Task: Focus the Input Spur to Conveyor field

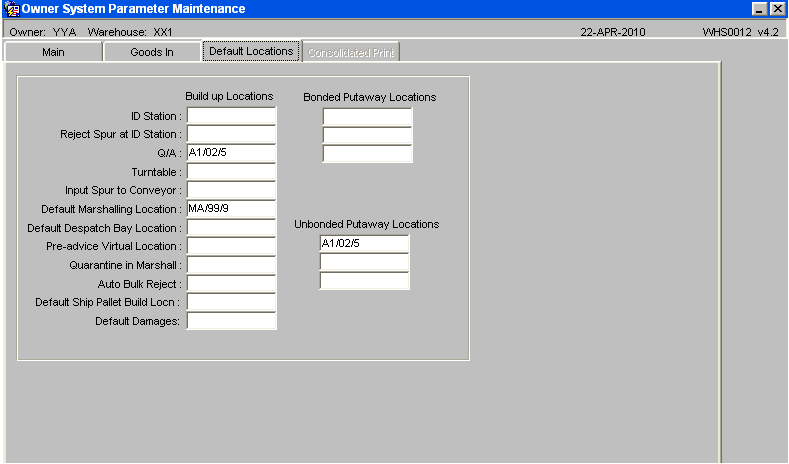Action: [x=231, y=190]
